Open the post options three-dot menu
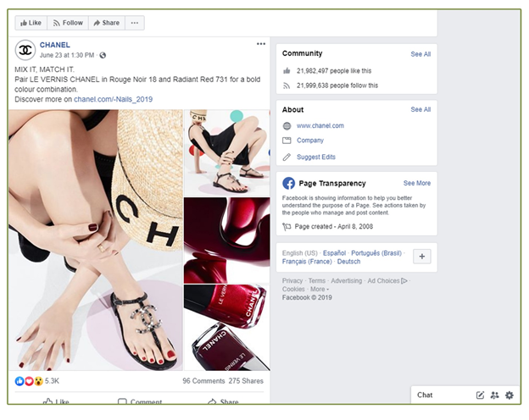 tap(261, 44)
